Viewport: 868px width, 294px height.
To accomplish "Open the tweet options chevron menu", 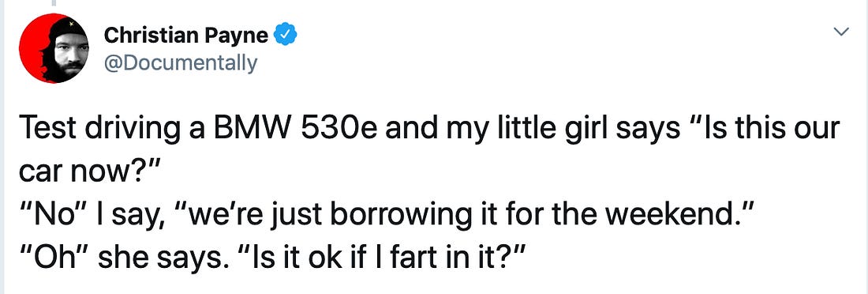I will tap(840, 32).
